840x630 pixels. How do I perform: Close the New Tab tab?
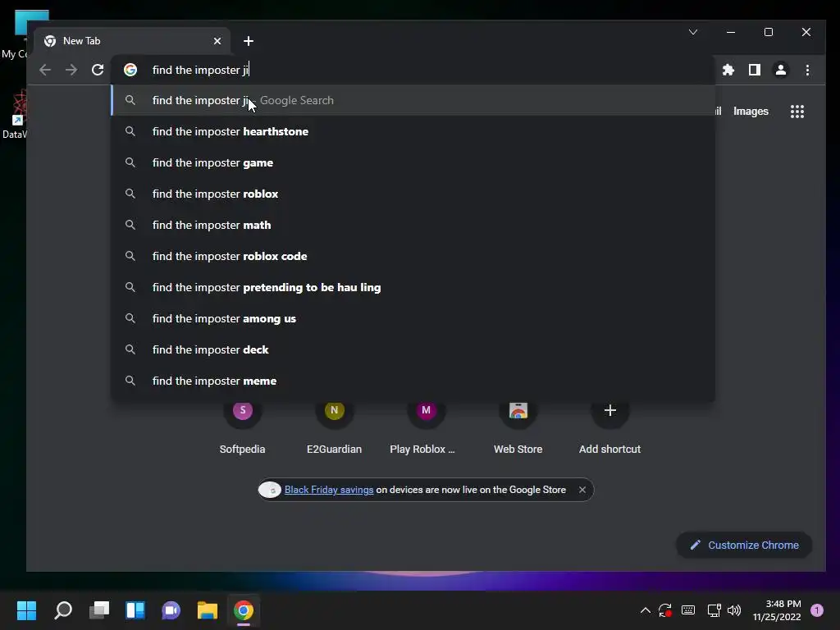[217, 41]
